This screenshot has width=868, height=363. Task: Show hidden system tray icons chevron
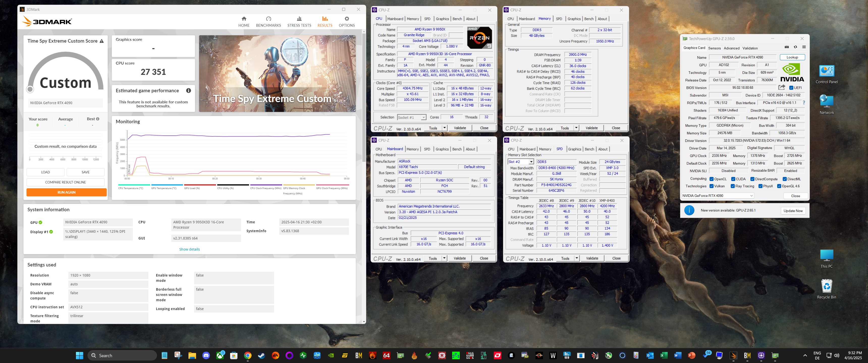tap(805, 355)
